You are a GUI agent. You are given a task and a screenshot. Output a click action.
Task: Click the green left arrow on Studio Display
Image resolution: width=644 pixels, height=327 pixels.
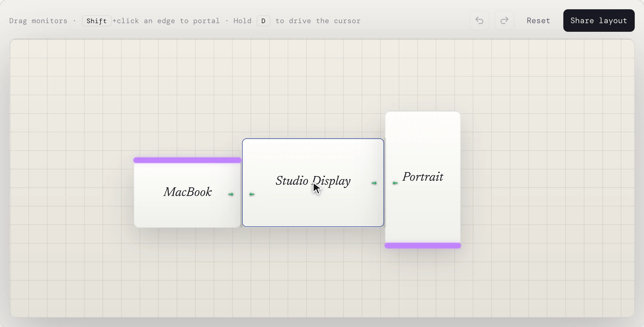click(x=252, y=194)
